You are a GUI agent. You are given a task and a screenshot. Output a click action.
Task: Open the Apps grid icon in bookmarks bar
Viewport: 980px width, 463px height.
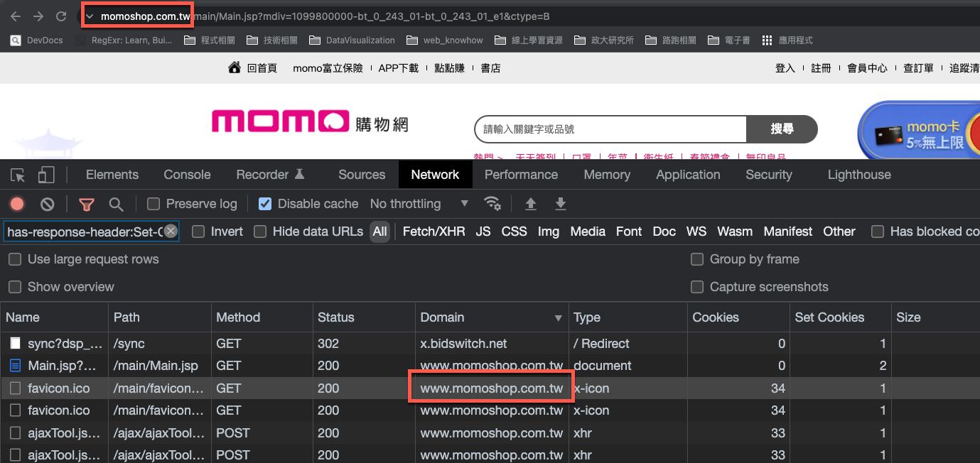[x=767, y=40]
